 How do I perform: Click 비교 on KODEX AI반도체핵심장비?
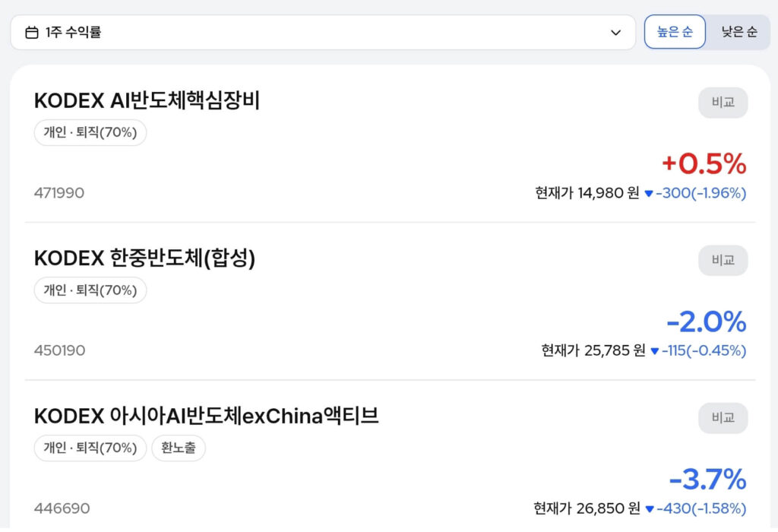[x=723, y=103]
